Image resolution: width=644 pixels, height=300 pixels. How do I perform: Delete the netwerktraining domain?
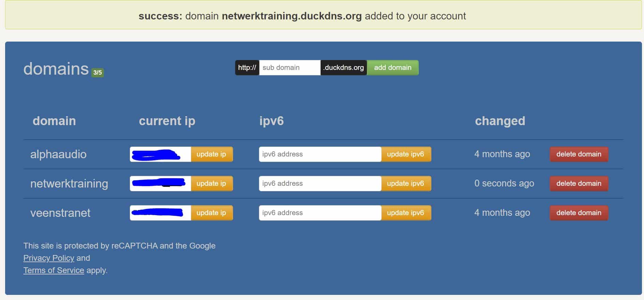(x=579, y=183)
